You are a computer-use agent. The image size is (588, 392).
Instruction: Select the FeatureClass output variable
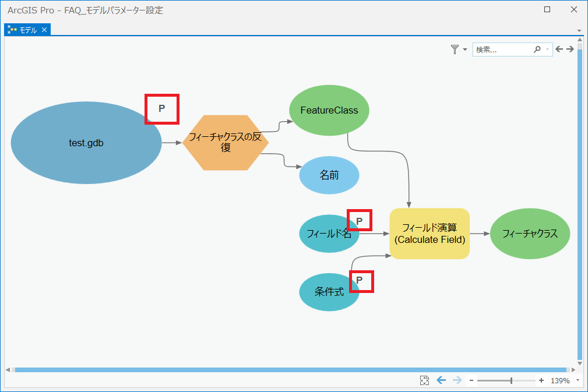click(329, 110)
